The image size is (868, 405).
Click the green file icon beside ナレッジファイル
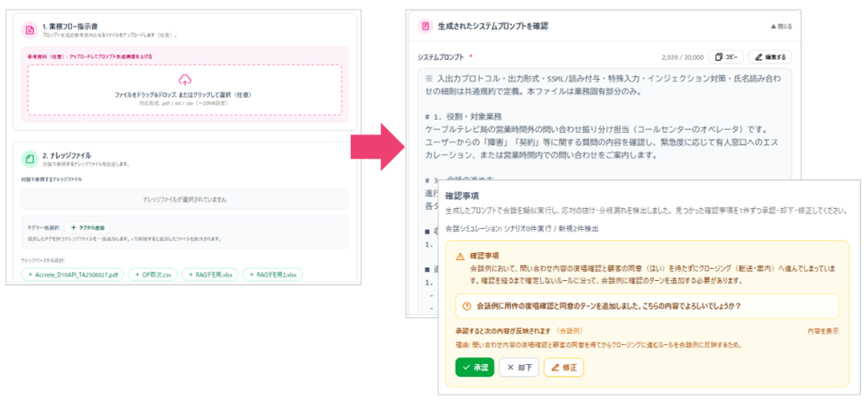[30, 160]
